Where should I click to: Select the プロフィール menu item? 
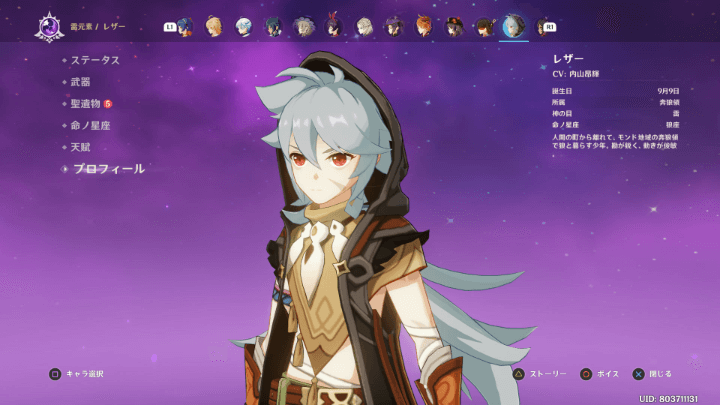[109, 169]
